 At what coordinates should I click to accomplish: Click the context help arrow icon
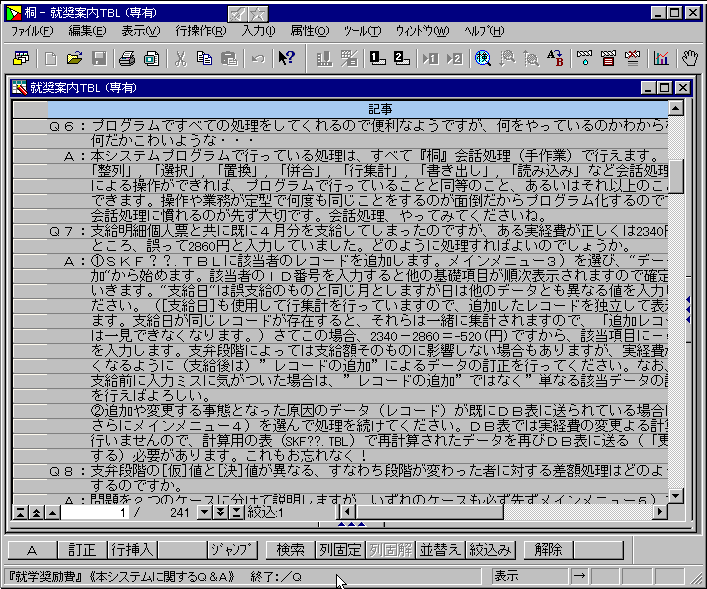click(x=286, y=58)
